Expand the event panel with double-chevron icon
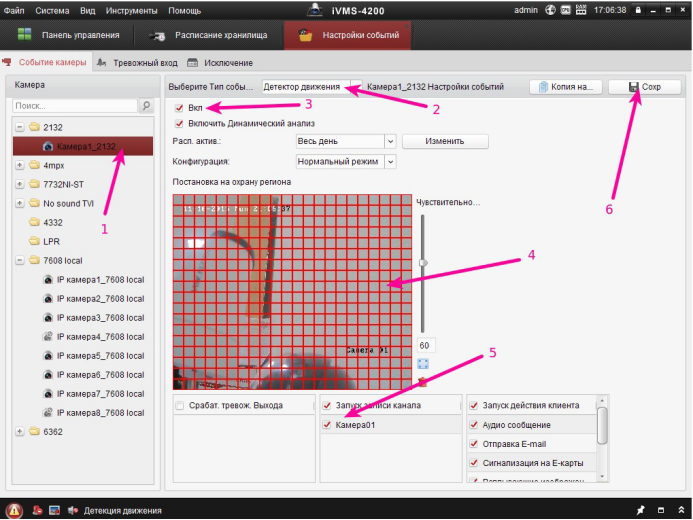The width and height of the screenshot is (693, 520). 677,510
